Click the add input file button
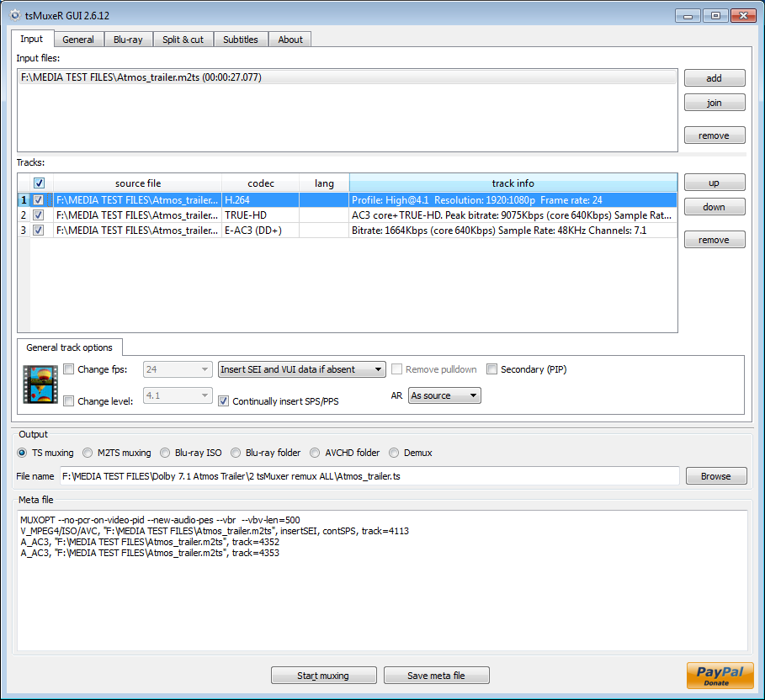Image resolution: width=765 pixels, height=700 pixels. (715, 78)
